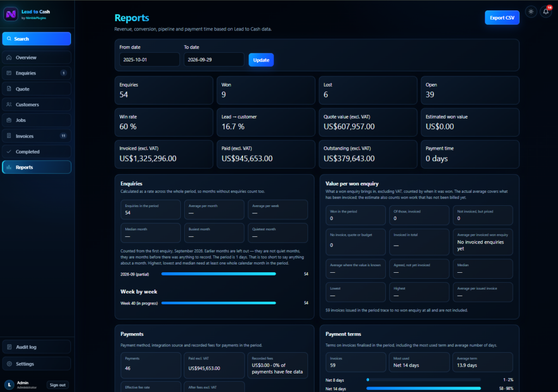Click Sign out
Screen dimensions: 558x392
(57, 385)
